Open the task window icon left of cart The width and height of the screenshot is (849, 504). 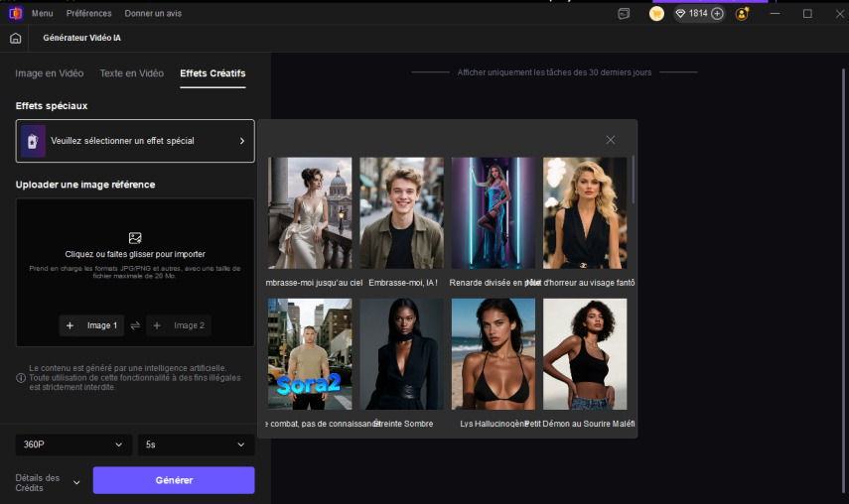tap(624, 14)
